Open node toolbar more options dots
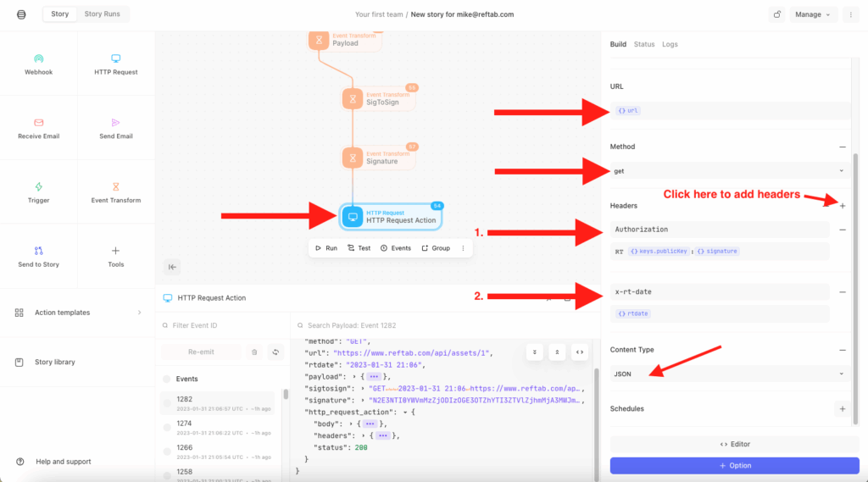868x482 pixels. pos(464,248)
